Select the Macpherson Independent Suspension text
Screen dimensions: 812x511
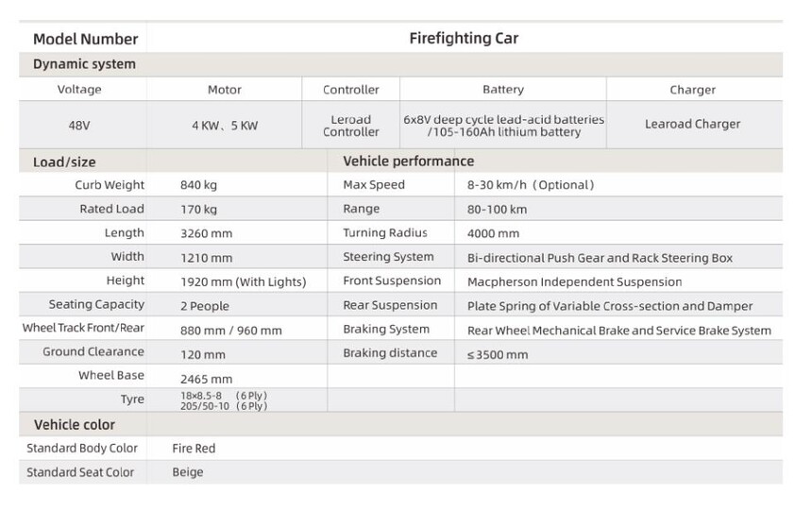point(574,281)
